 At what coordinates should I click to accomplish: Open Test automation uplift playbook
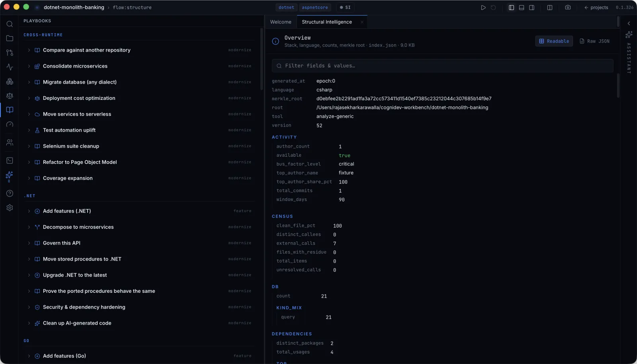pyautogui.click(x=139, y=130)
